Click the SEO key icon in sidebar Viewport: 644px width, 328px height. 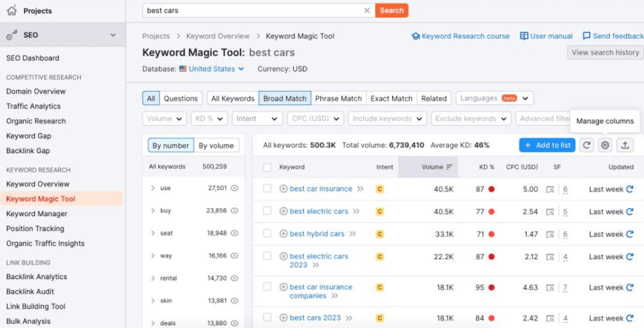11,35
